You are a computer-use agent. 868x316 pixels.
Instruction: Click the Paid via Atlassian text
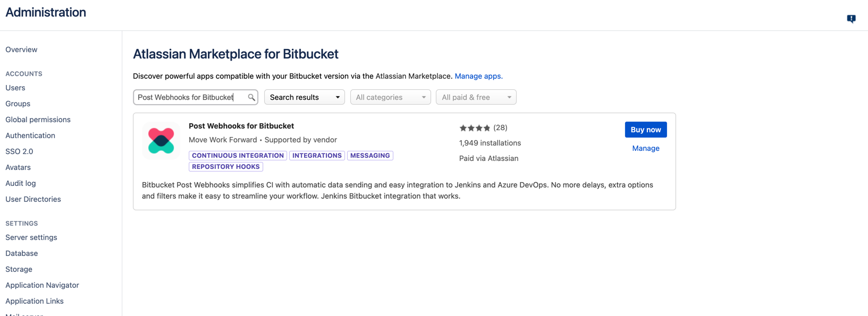pyautogui.click(x=488, y=158)
